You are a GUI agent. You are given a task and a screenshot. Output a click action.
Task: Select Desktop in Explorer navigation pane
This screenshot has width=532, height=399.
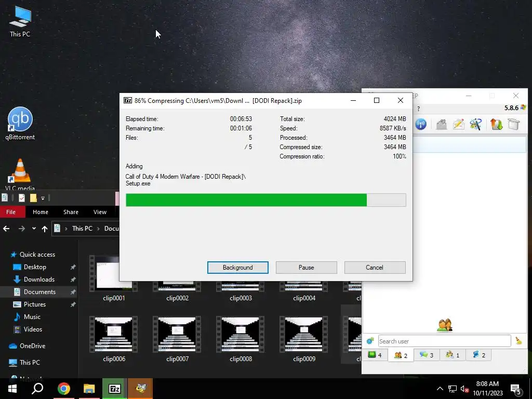35,267
